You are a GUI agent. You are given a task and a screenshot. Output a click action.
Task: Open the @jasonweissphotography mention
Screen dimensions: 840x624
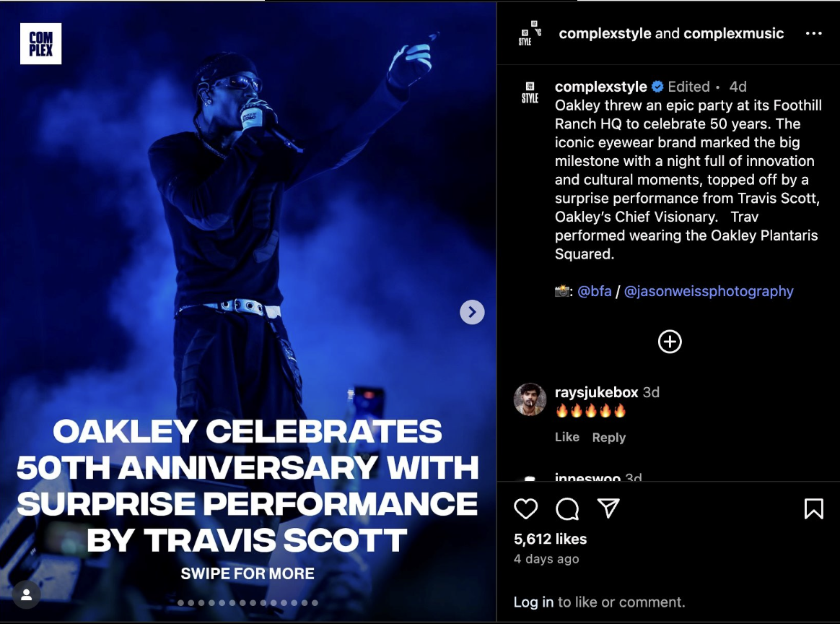(x=708, y=291)
